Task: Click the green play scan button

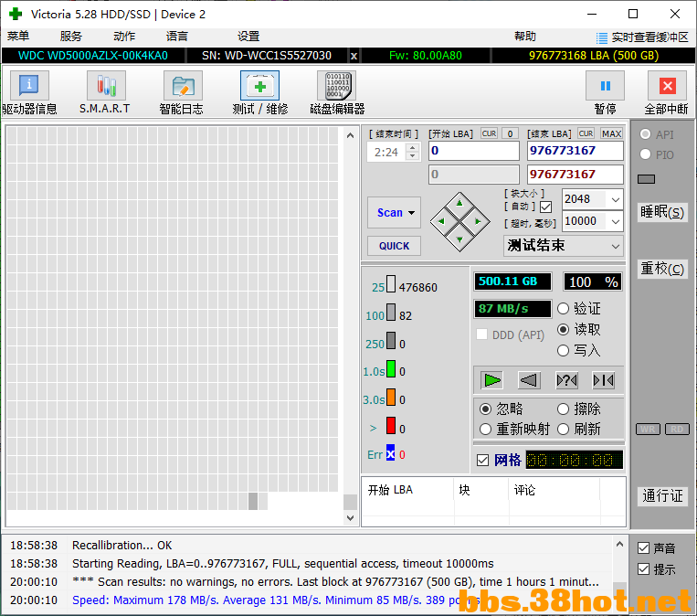Action: point(491,380)
